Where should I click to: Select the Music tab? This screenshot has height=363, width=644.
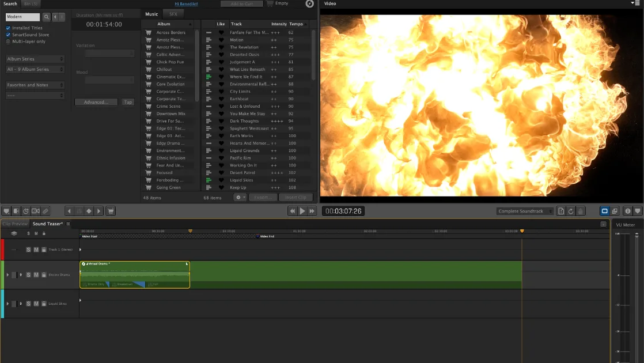tap(151, 14)
